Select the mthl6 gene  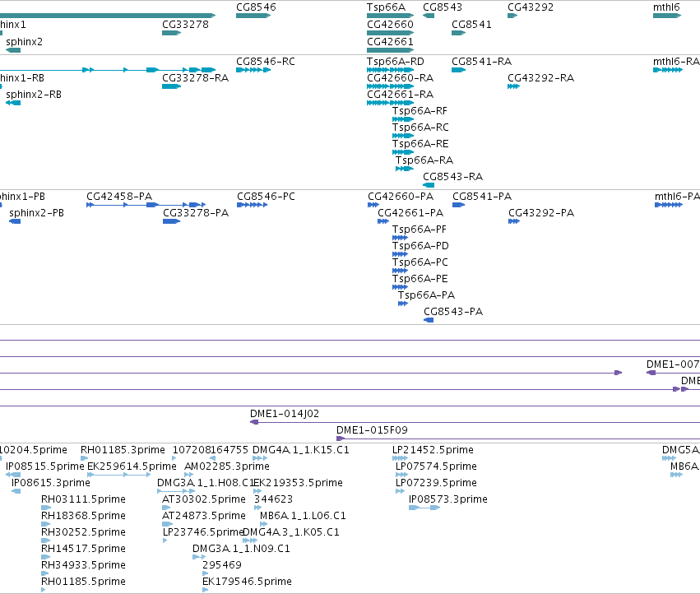(667, 16)
